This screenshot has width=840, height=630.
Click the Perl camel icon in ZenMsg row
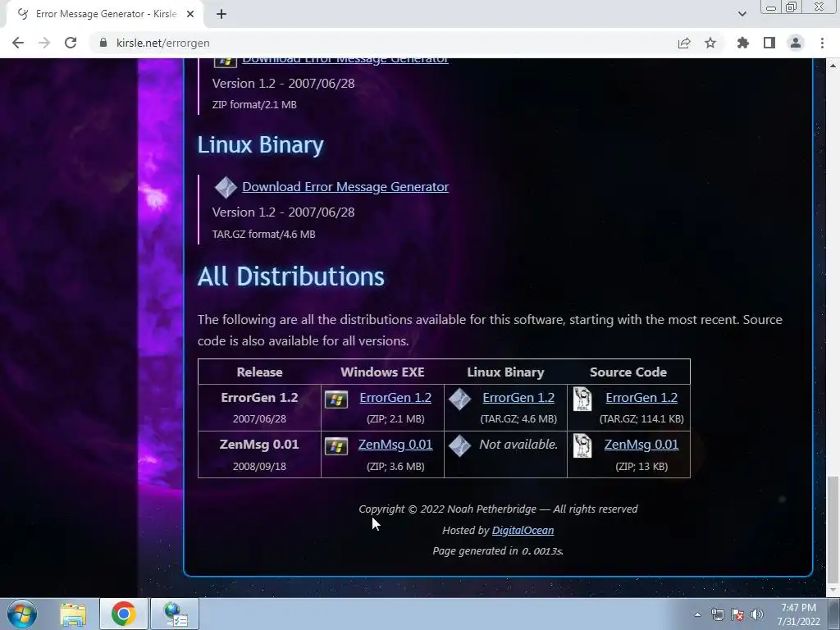[x=582, y=445]
